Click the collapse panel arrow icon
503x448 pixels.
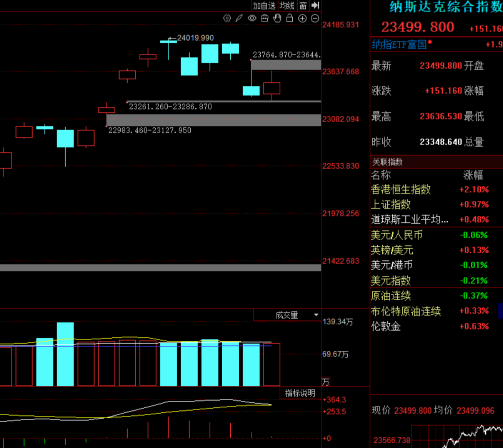point(315,5)
